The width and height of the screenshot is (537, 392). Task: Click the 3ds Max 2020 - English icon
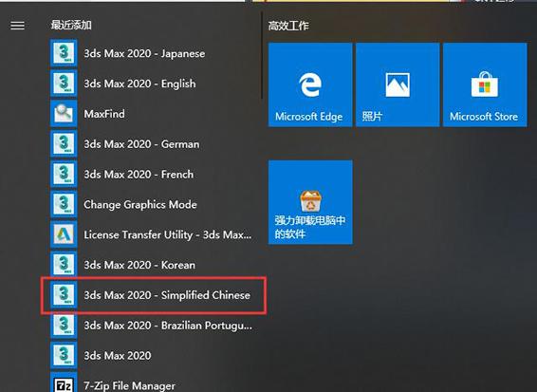pyautogui.click(x=64, y=84)
